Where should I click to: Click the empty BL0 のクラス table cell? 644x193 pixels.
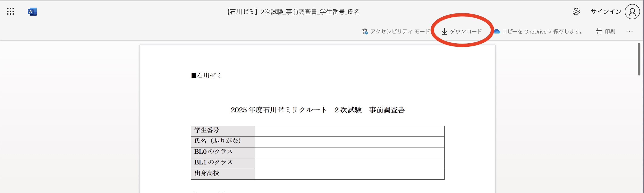click(x=349, y=153)
